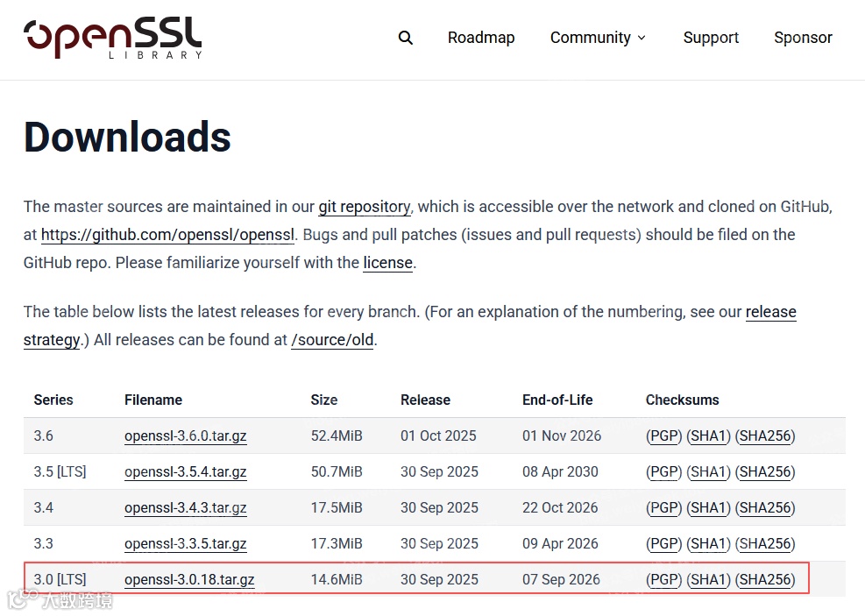Screen dimensions: 865x616
Task: Open PGP signature for series 3.4
Action: [x=663, y=508]
